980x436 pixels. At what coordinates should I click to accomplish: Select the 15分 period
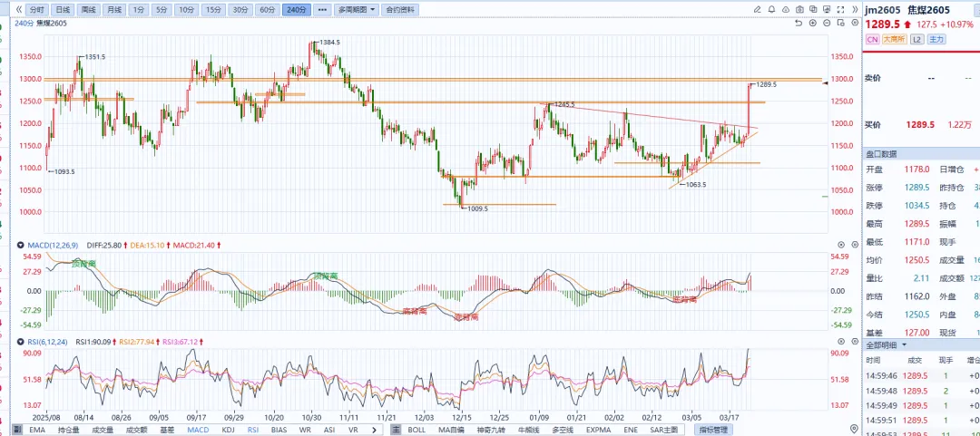click(214, 9)
